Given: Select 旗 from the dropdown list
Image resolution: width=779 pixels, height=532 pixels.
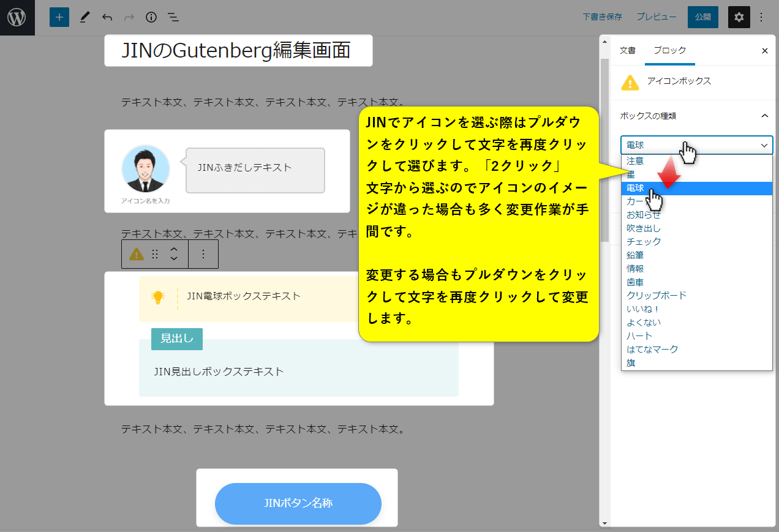Looking at the screenshot, I should [697, 363].
